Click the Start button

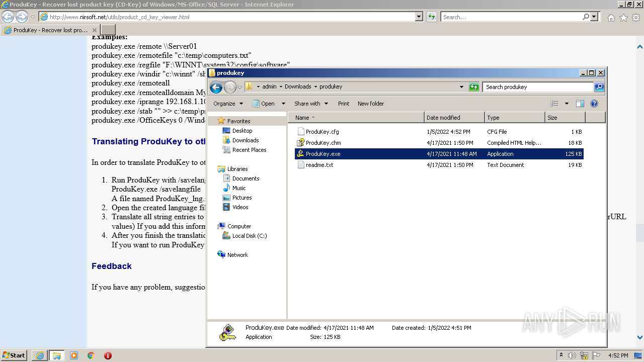click(14, 355)
